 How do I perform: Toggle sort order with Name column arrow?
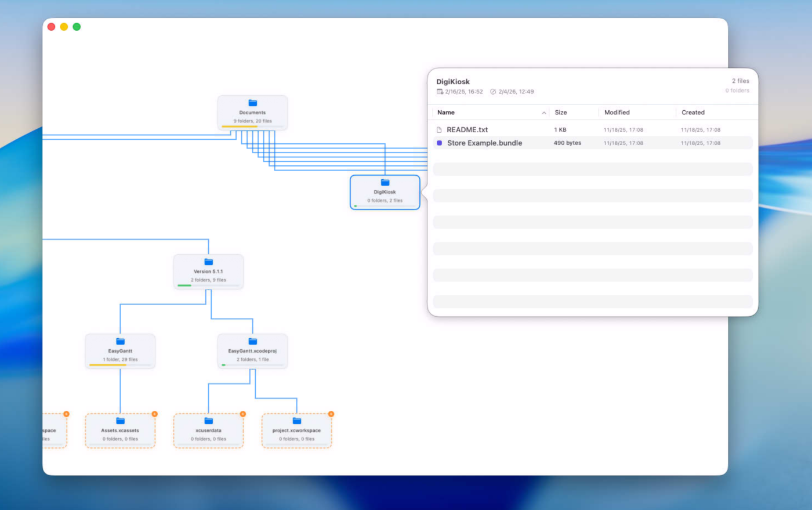[x=543, y=113]
